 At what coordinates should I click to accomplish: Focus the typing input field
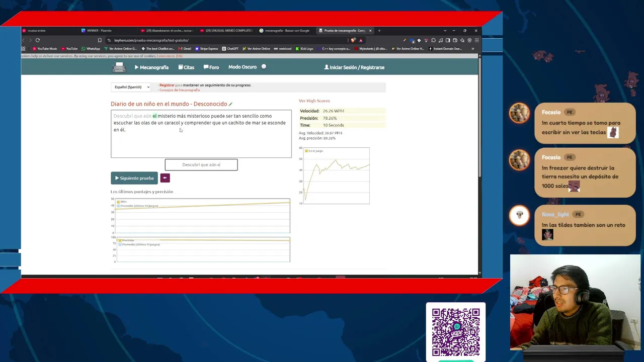201,164
